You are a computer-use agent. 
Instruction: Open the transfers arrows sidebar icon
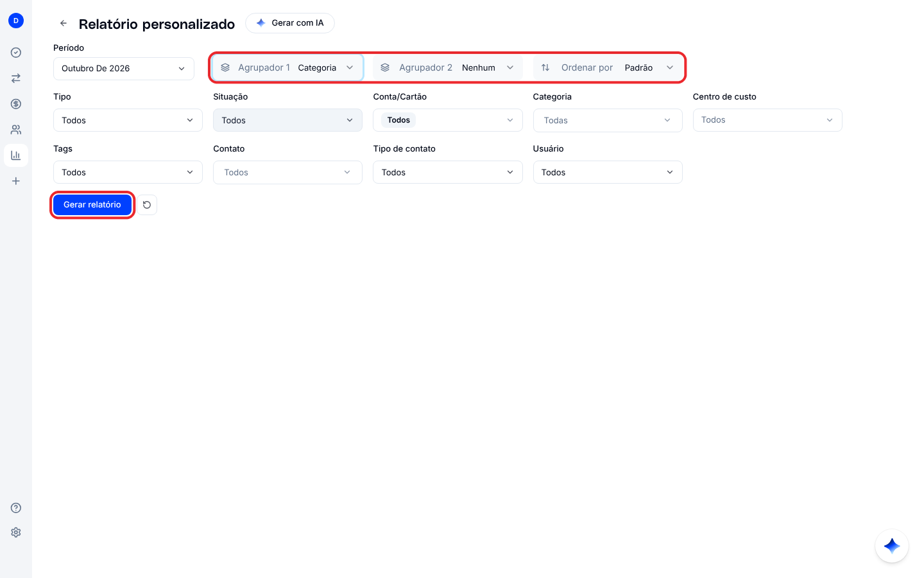pos(16,78)
